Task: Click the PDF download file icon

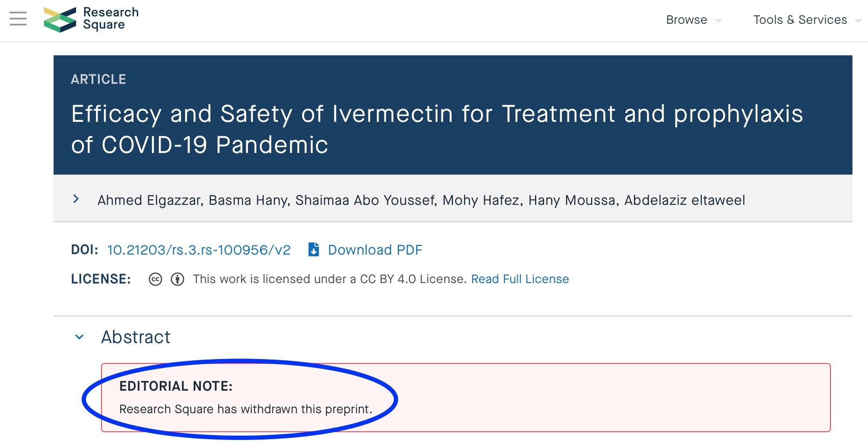Action: click(x=314, y=250)
